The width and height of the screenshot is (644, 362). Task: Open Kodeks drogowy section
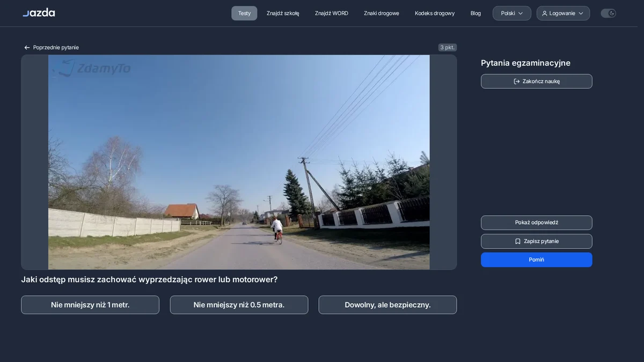point(435,13)
